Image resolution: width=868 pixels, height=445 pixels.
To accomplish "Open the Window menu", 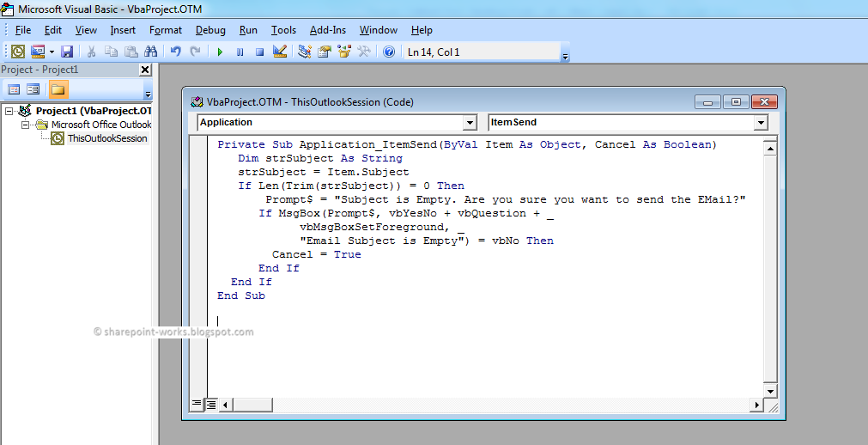I will pyautogui.click(x=378, y=30).
